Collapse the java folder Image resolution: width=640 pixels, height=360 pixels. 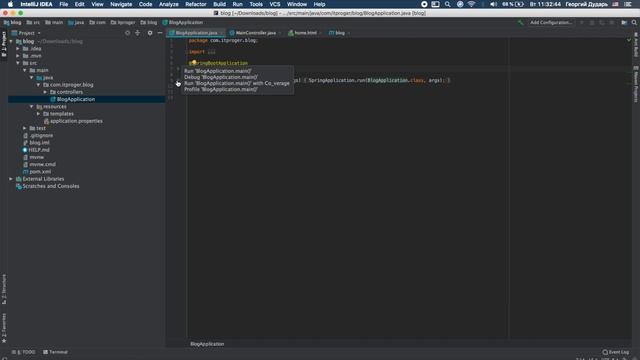(32, 78)
